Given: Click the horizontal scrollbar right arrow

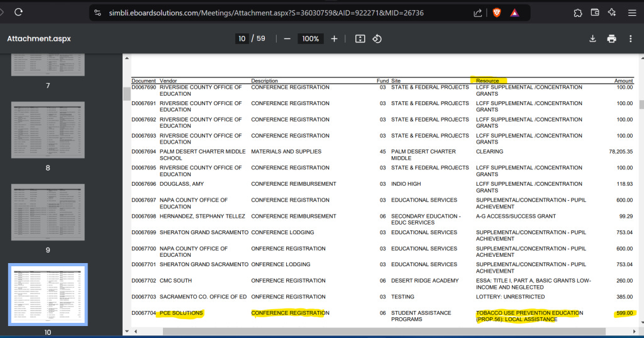Looking at the screenshot, I should (x=635, y=331).
